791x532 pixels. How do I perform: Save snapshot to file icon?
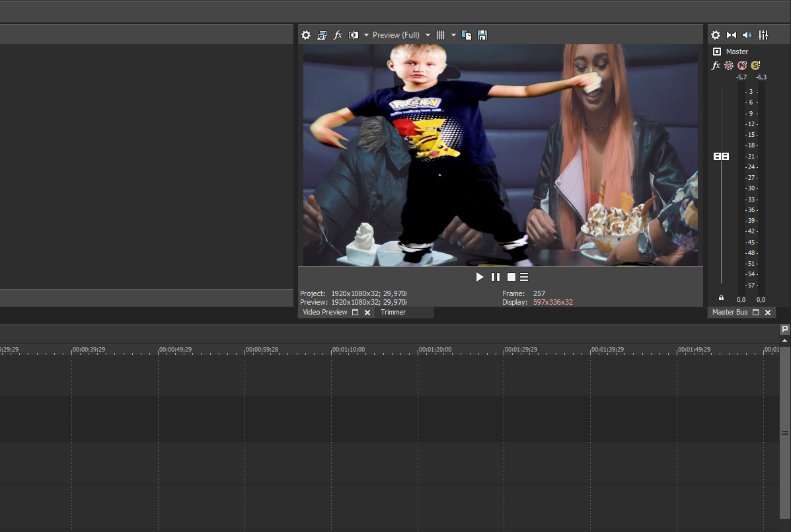pyautogui.click(x=483, y=35)
